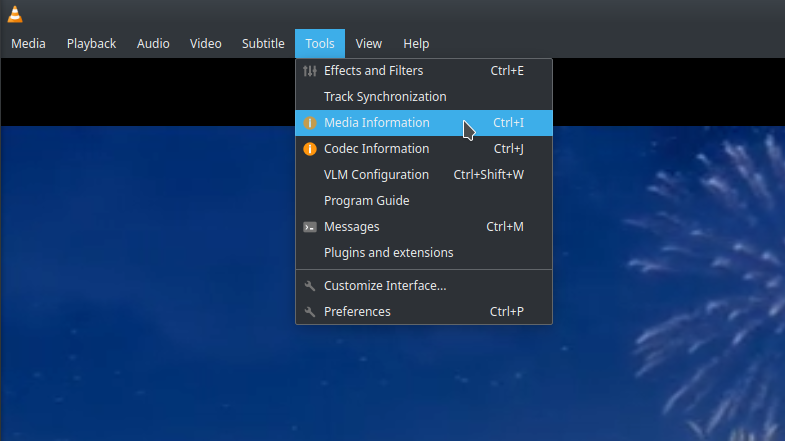Open the Video menu
This screenshot has width=785, height=441.
(x=206, y=44)
